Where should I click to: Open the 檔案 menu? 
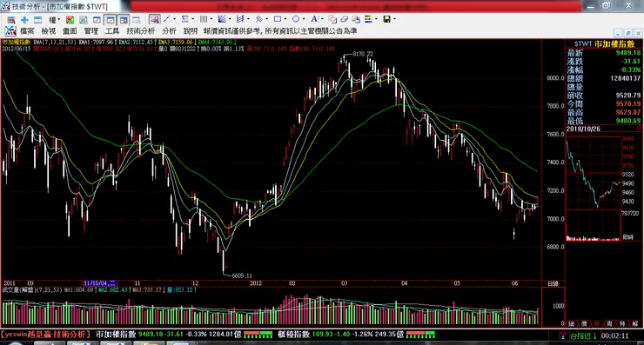coord(27,31)
